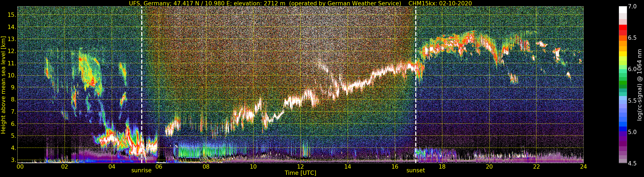Click the time axis tick '22'
This screenshot has width=644, height=177.
[536, 166]
